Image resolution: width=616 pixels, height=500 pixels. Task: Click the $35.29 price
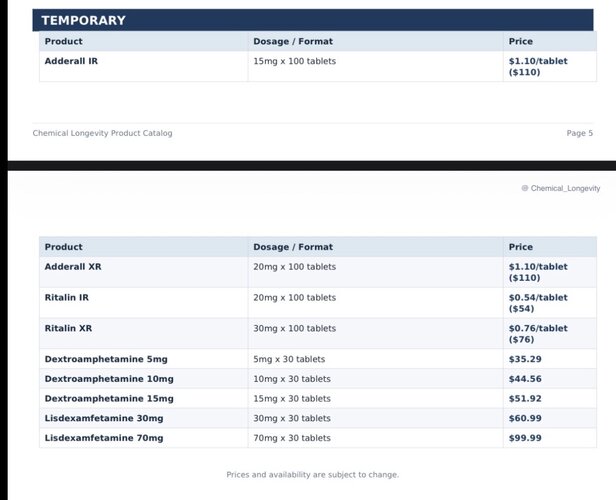(525, 359)
